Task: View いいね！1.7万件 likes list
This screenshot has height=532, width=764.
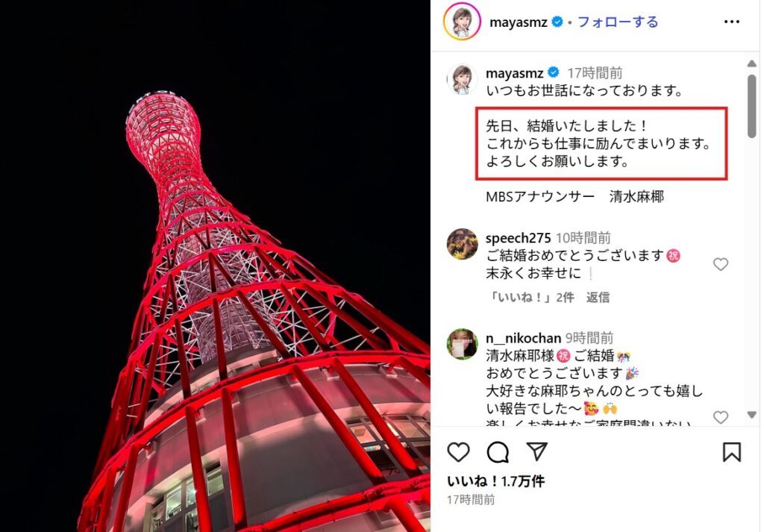Action: [495, 481]
